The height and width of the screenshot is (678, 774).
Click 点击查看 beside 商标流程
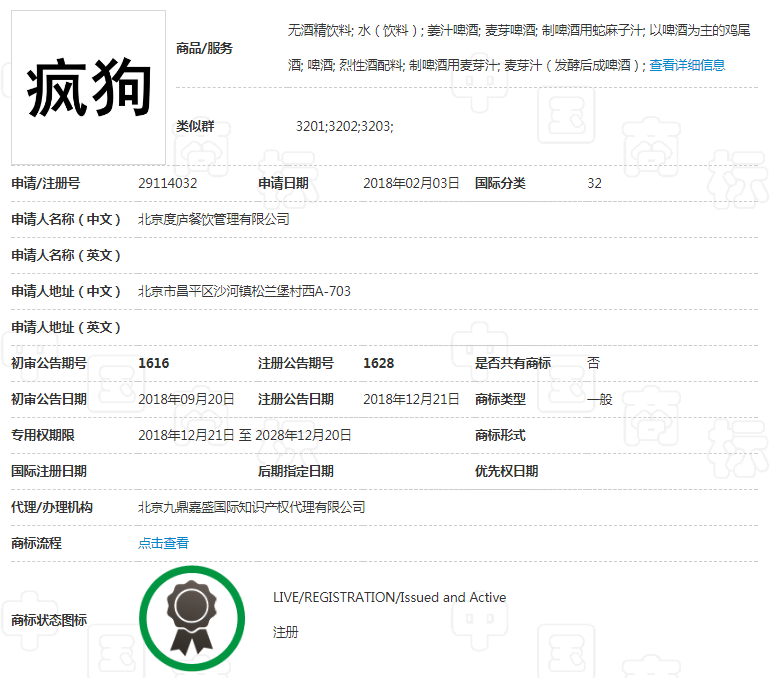tap(163, 543)
